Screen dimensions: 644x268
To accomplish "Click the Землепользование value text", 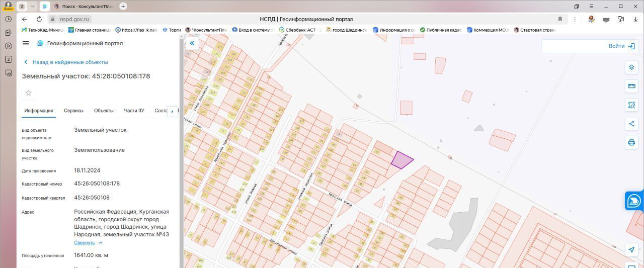I will tap(99, 150).
